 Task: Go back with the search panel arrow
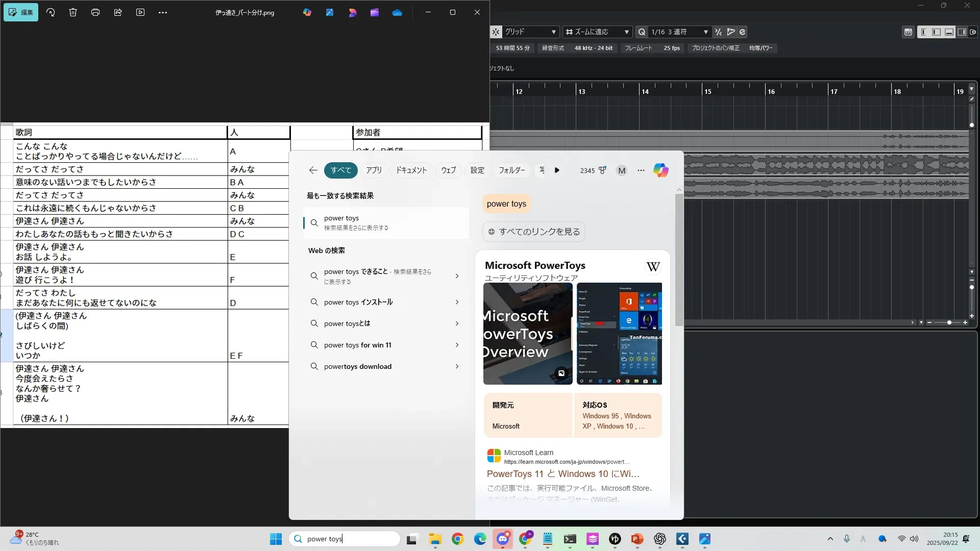click(313, 170)
